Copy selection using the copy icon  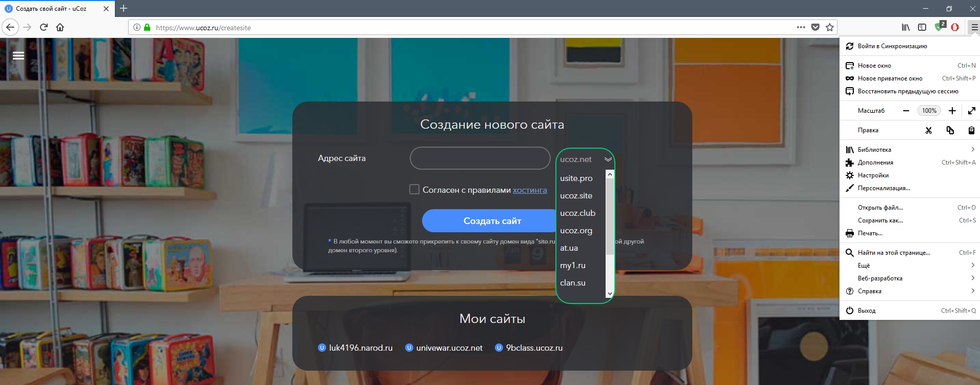click(950, 130)
